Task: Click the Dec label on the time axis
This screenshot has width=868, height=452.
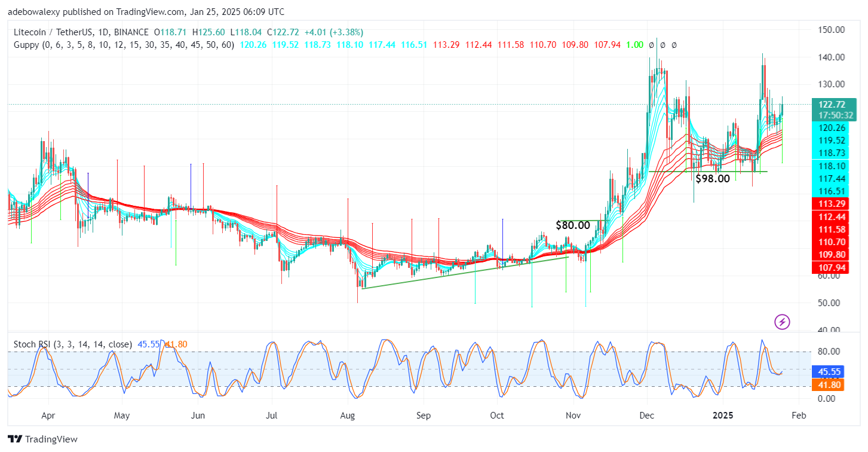Action: [647, 415]
